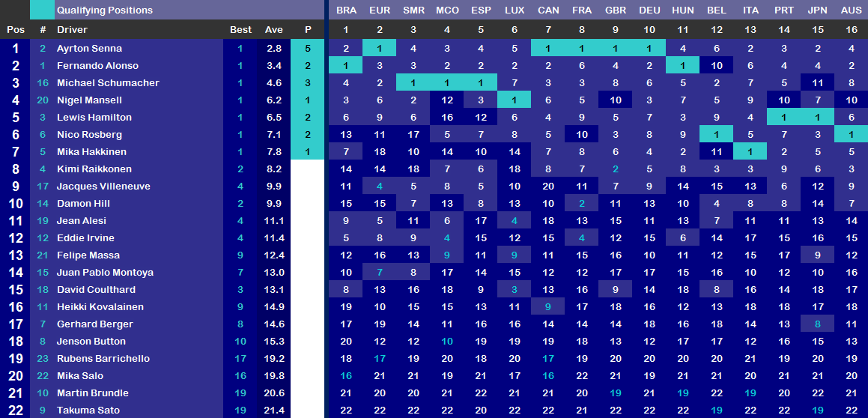Select the CAN race column header
This screenshot has width=868, height=418.
pos(548,10)
